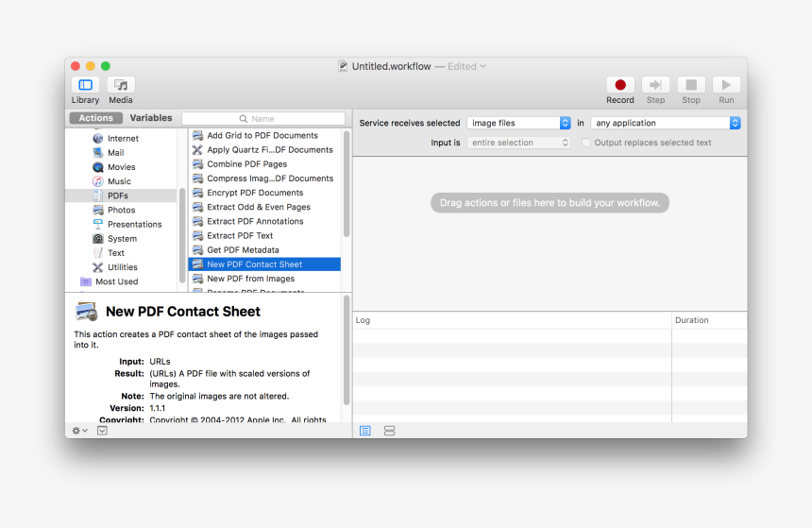The height and width of the screenshot is (528, 812).
Task: Select the Actions tab
Action: (95, 118)
